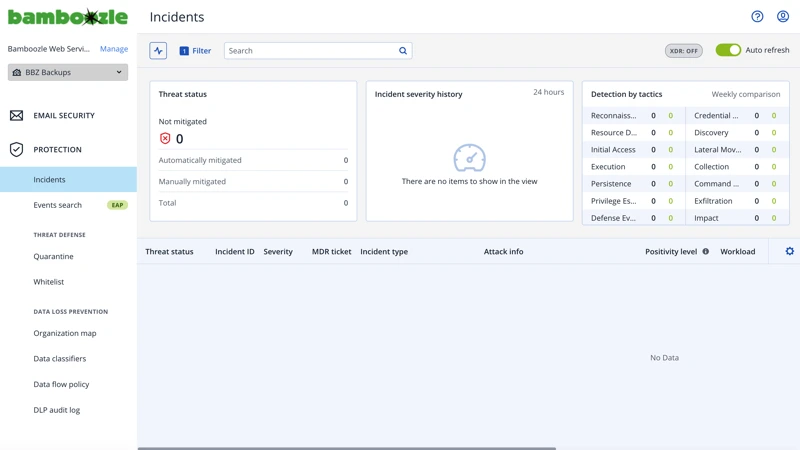This screenshot has width=800, height=450.
Task: Click the horizontal scrollbar at bottom
Action: (x=346, y=448)
